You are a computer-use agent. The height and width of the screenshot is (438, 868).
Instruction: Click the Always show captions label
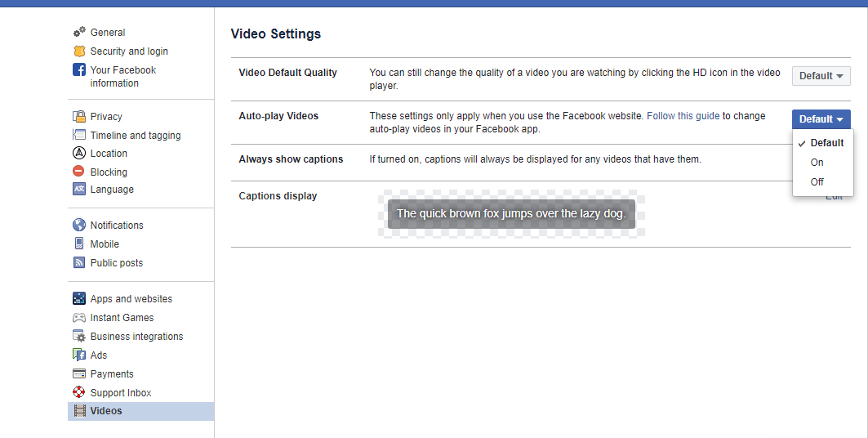[291, 159]
